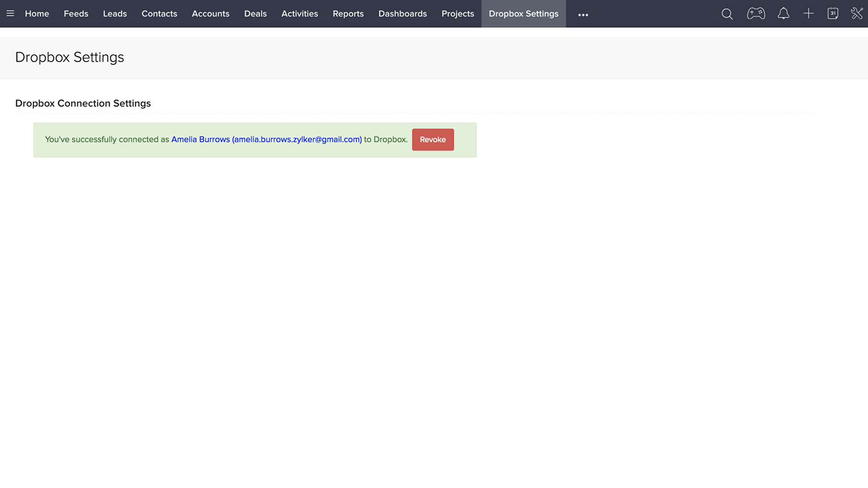View the Reports module
The height and width of the screenshot is (488, 868).
click(348, 14)
